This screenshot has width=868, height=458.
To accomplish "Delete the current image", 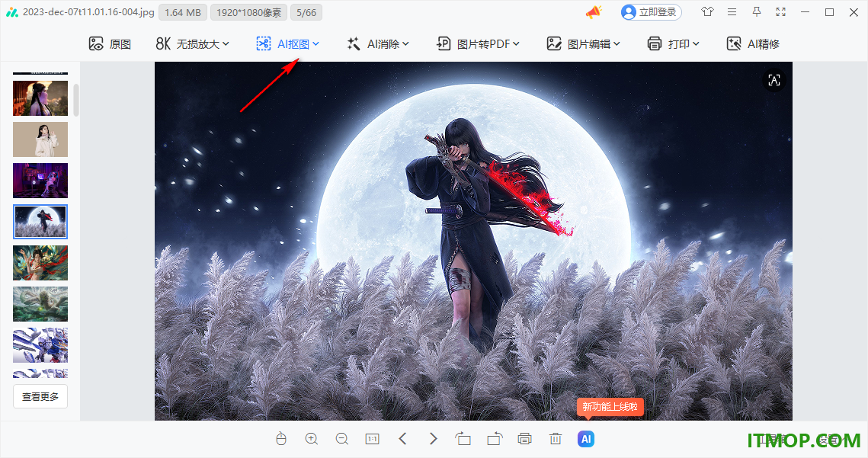I will click(x=556, y=439).
